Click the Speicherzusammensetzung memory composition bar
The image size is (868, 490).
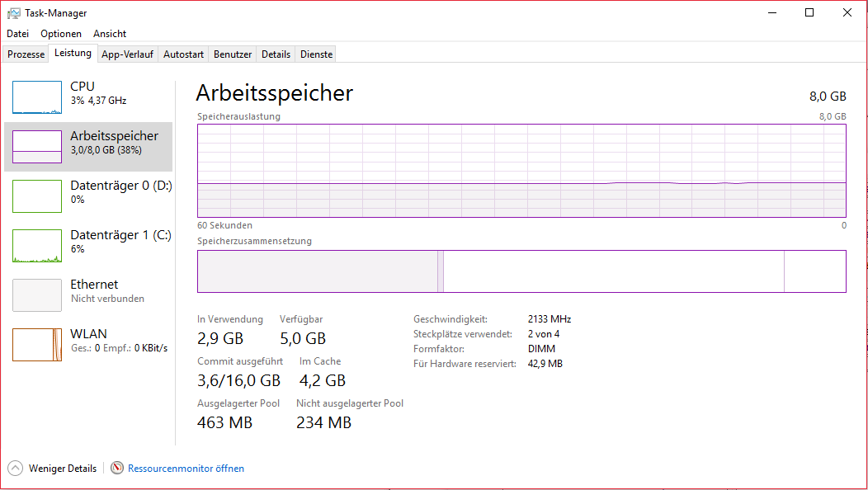tap(521, 271)
